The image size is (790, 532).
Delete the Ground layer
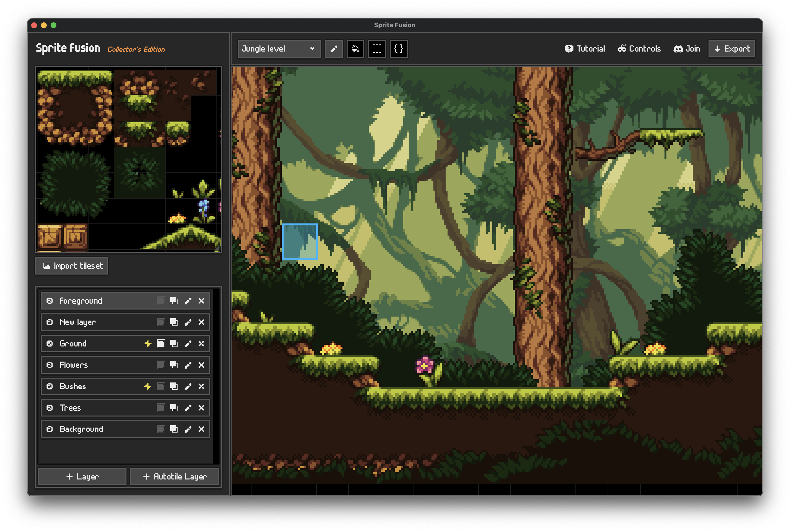201,344
